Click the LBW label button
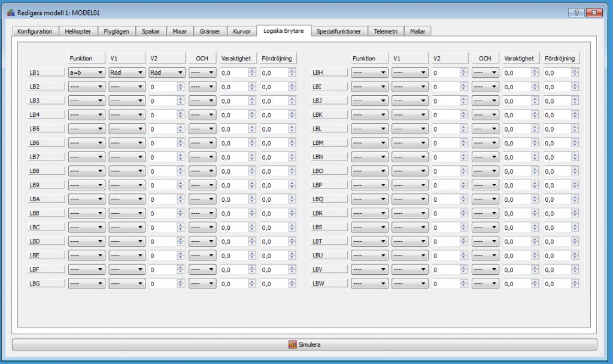Image resolution: width=613 pixels, height=364 pixels. (329, 283)
